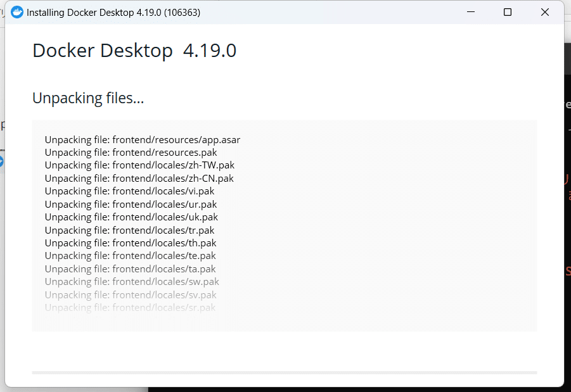The height and width of the screenshot is (392, 571).
Task: Select log line 'frontend/resources/app.asar'
Action: click(143, 140)
